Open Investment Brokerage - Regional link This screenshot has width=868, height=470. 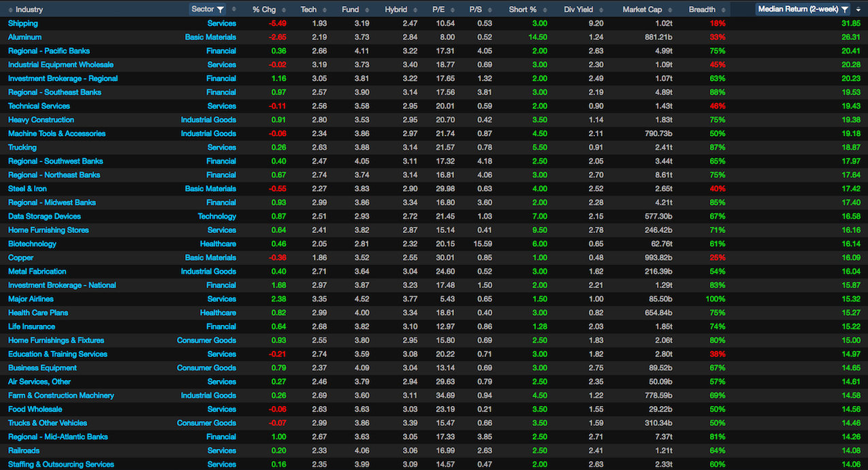tap(63, 78)
